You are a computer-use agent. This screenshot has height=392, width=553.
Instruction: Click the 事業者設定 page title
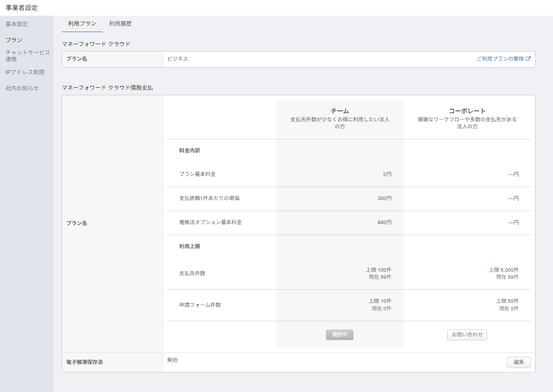[22, 8]
